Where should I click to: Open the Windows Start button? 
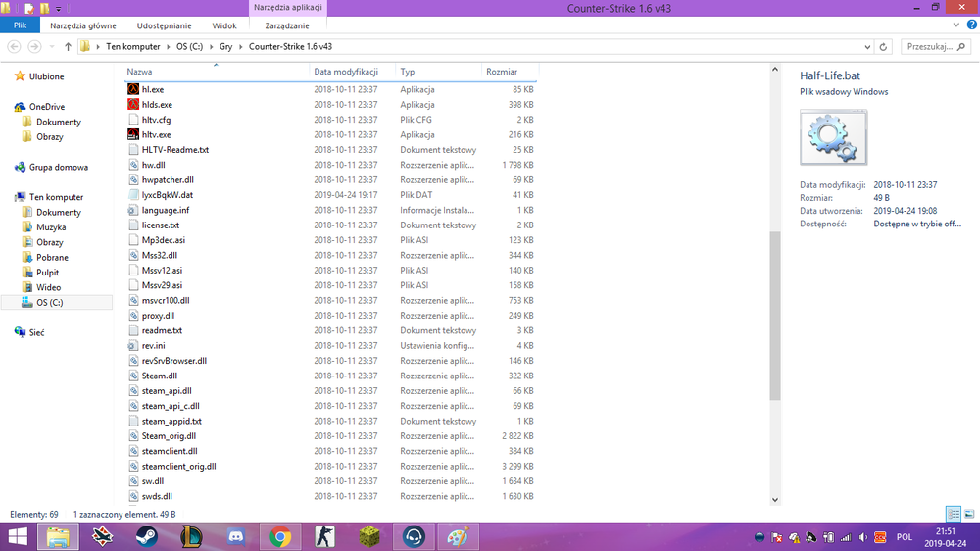click(x=18, y=536)
